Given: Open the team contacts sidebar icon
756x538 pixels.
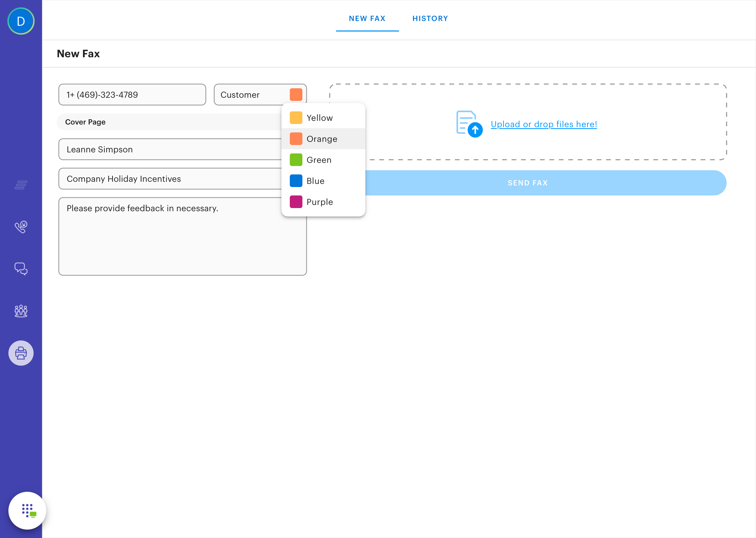Looking at the screenshot, I should click(21, 311).
